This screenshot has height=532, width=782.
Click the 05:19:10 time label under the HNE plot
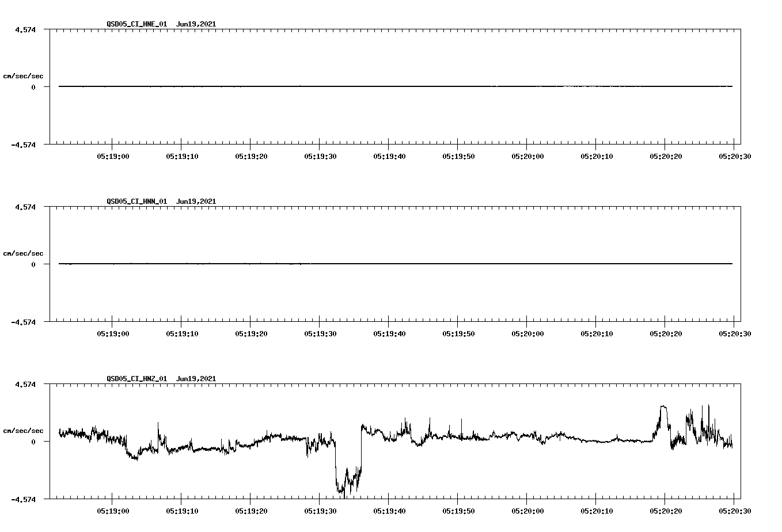(182, 157)
